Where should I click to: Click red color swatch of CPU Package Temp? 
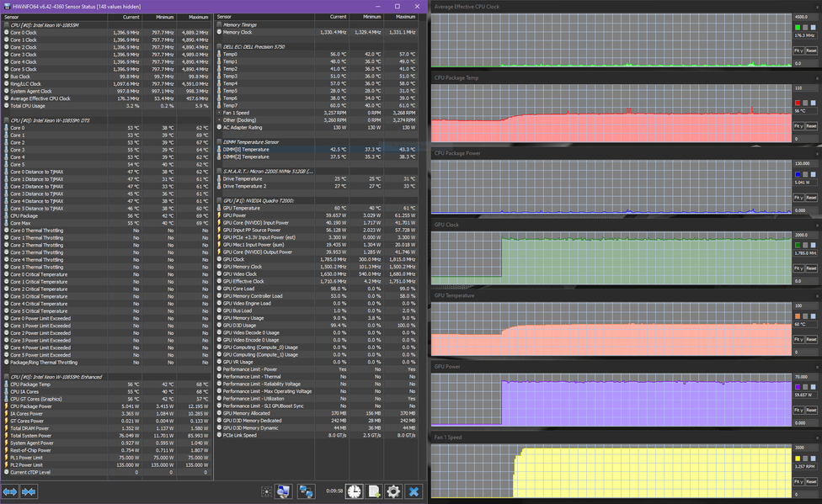pos(798,103)
